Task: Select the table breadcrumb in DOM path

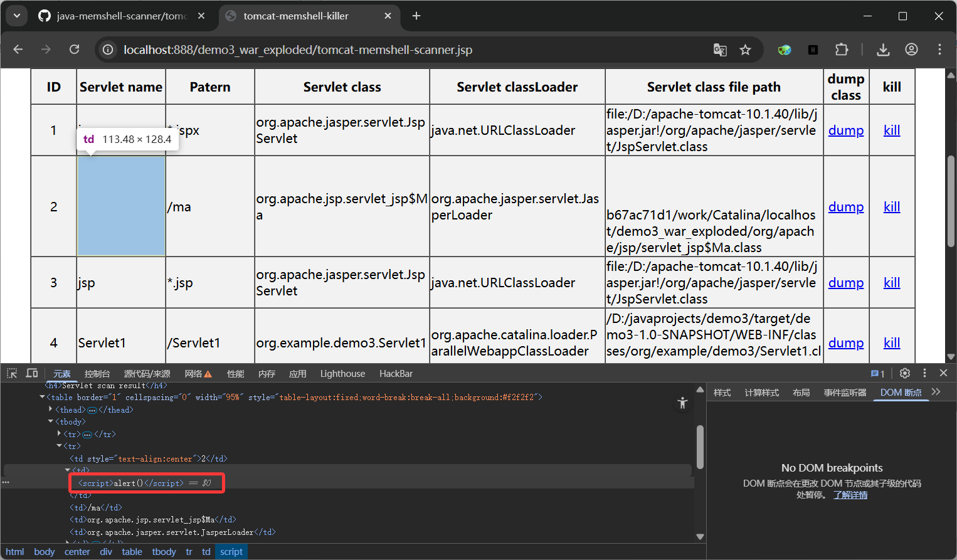Action: click(x=132, y=552)
